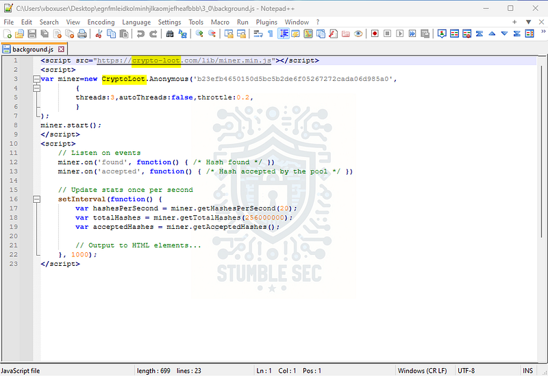Click the INS insert mode indicator
This screenshot has width=548, height=392.
pyautogui.click(x=527, y=371)
